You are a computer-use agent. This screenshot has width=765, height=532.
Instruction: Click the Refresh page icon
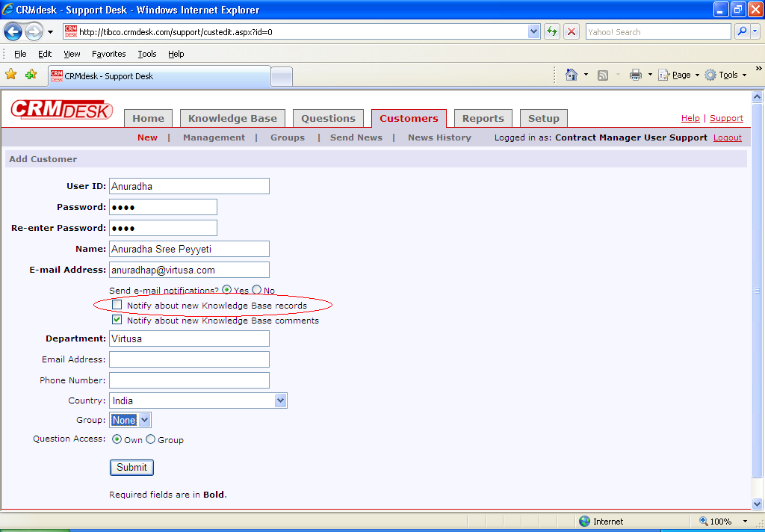pos(552,32)
